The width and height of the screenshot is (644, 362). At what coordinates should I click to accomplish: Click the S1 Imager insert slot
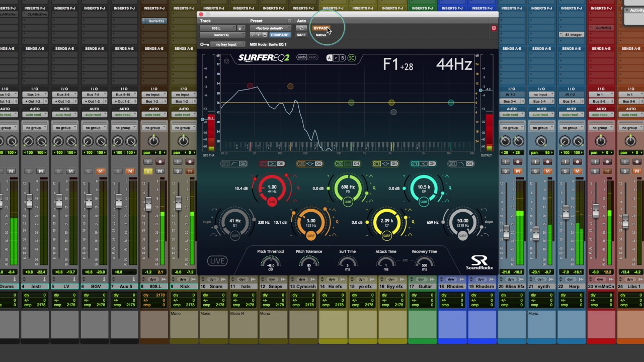point(571,35)
